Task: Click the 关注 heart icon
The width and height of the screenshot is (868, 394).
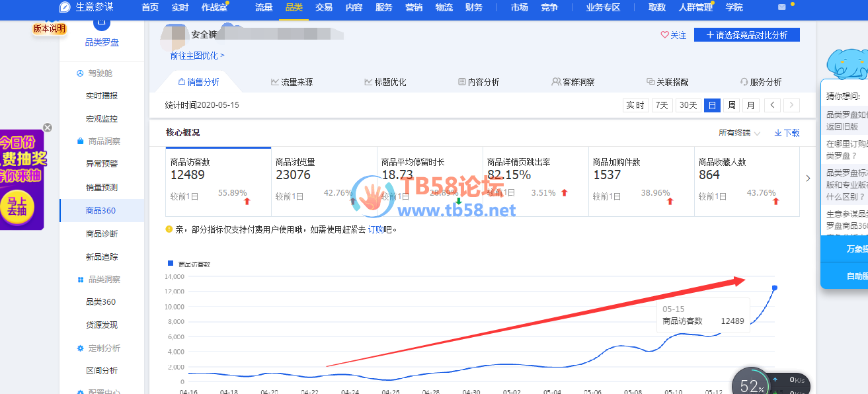Action: [x=665, y=35]
